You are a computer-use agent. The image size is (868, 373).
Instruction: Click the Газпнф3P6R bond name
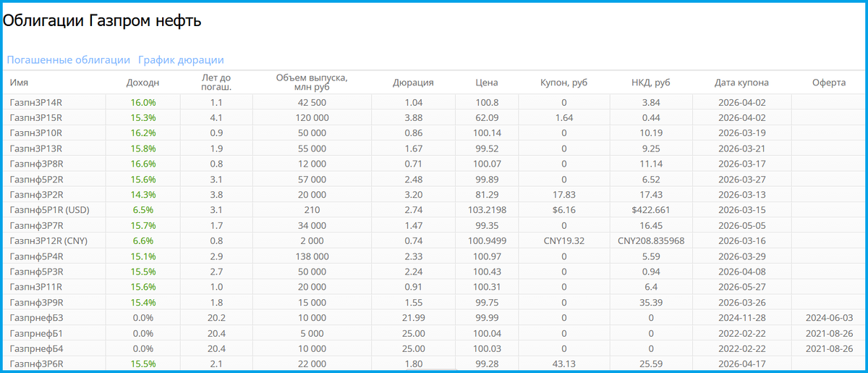tap(36, 364)
